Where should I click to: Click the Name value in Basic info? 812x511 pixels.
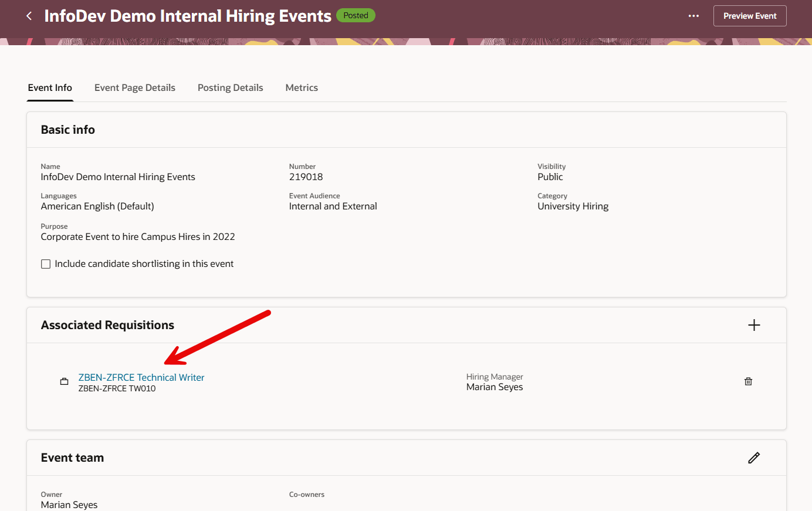pos(118,177)
